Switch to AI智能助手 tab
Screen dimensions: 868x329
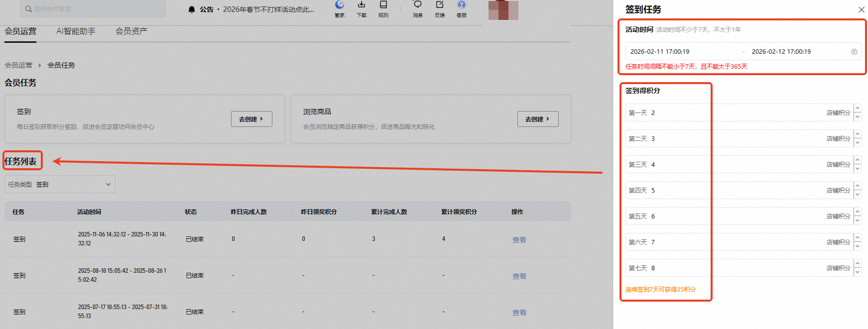pyautogui.click(x=76, y=31)
